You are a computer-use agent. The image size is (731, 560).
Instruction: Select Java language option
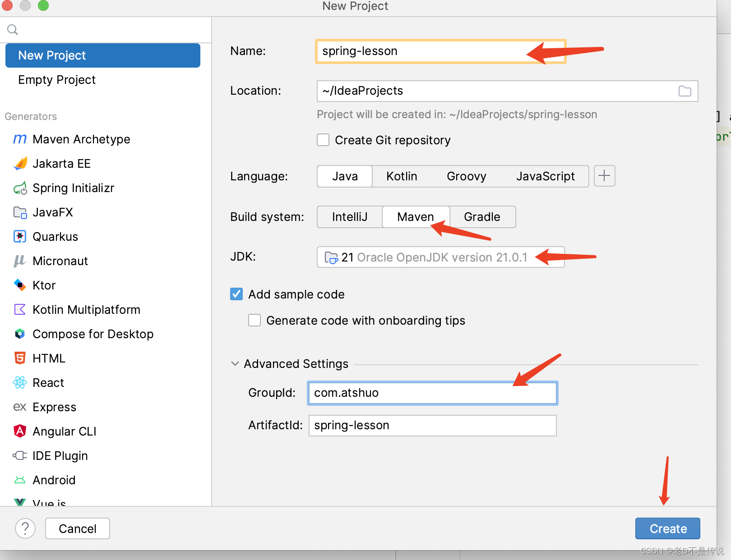(x=345, y=176)
